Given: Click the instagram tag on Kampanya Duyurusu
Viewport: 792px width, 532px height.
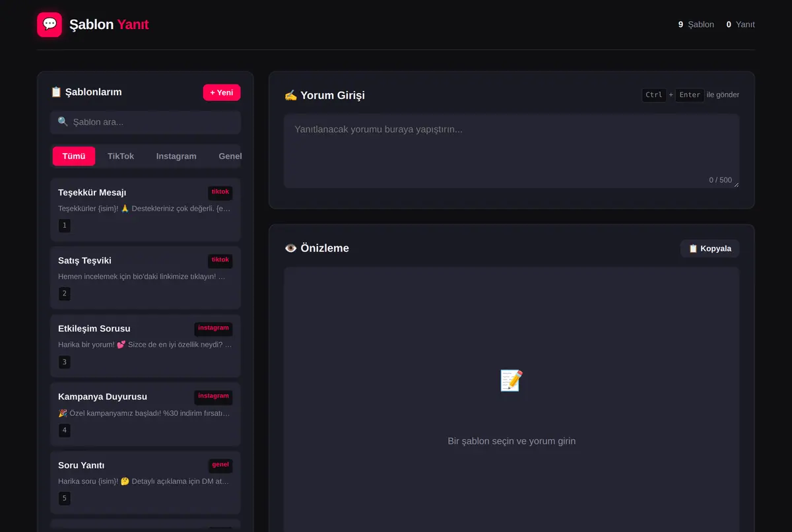Looking at the screenshot, I should pos(213,396).
